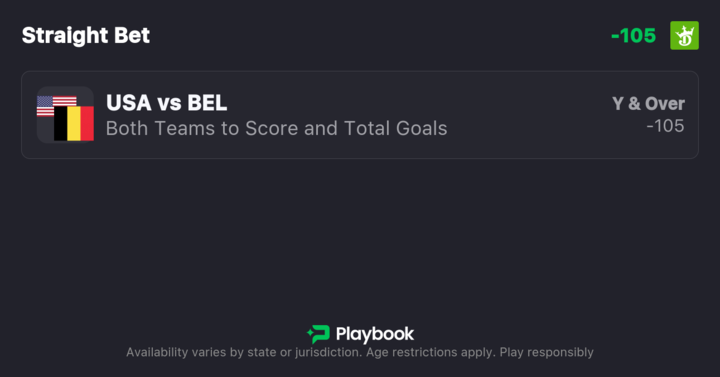This screenshot has width=720, height=377.
Task: Open the USA vs BEL matchup title
Action: [167, 103]
